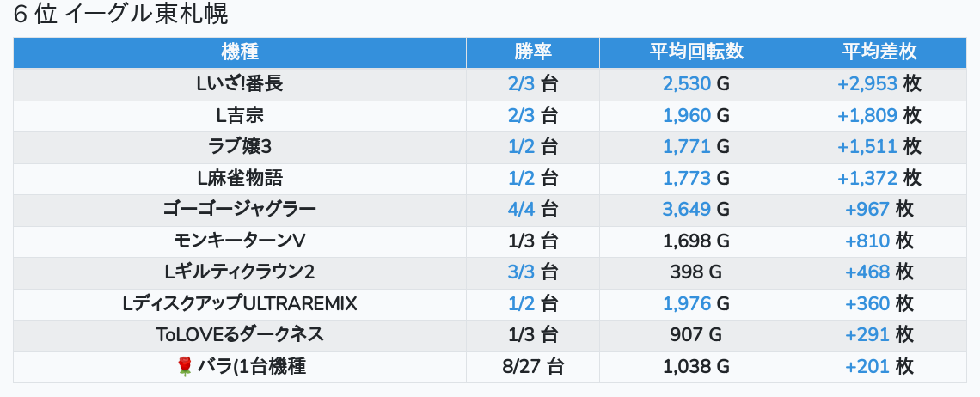Click the rose emoji icon in last row

pos(184,367)
